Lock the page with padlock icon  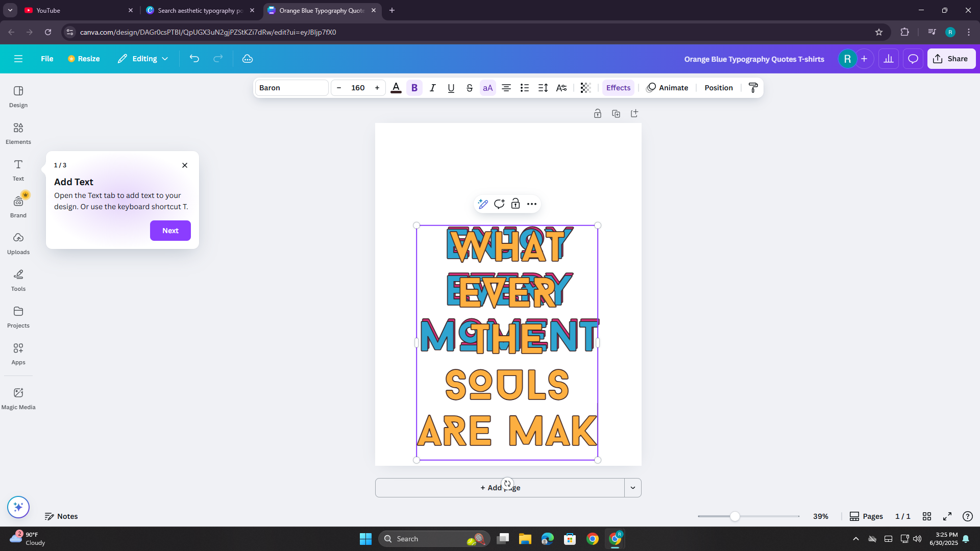pos(598,114)
